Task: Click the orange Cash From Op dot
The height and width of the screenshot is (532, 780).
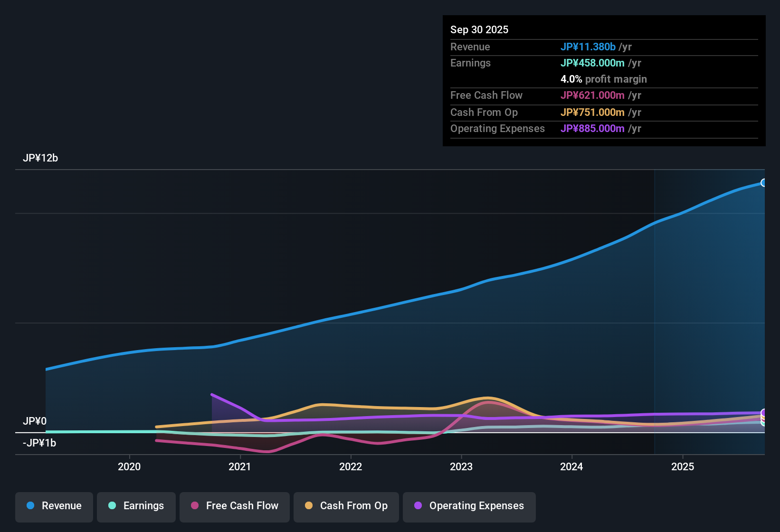Action: click(x=309, y=506)
